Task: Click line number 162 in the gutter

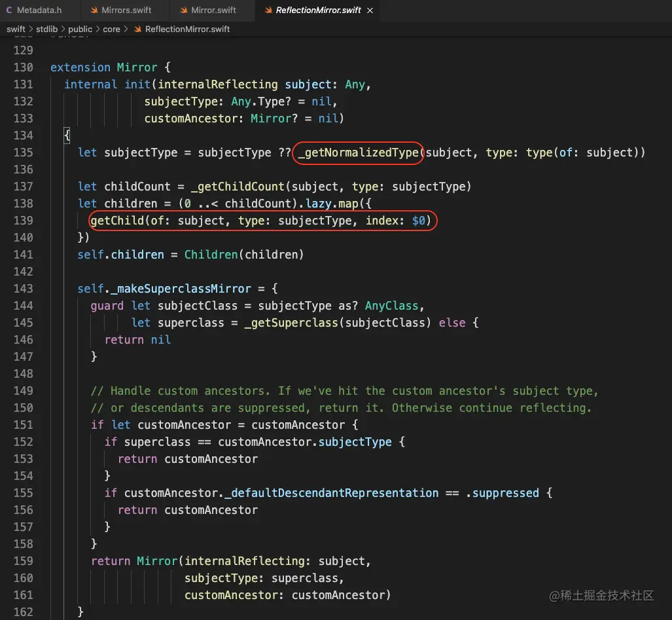Action: click(23, 612)
